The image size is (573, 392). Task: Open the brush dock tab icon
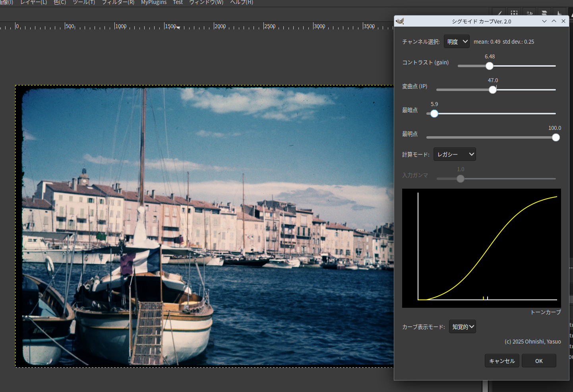click(500, 13)
